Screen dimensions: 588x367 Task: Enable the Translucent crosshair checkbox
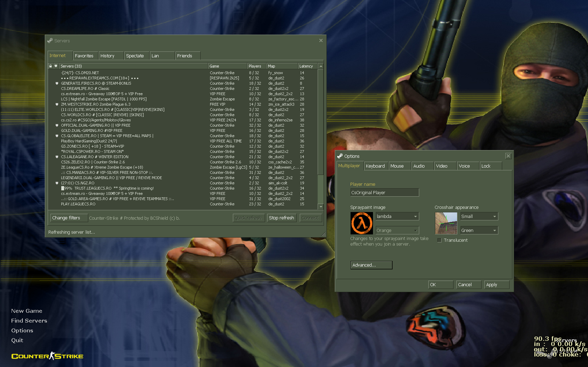click(x=439, y=240)
